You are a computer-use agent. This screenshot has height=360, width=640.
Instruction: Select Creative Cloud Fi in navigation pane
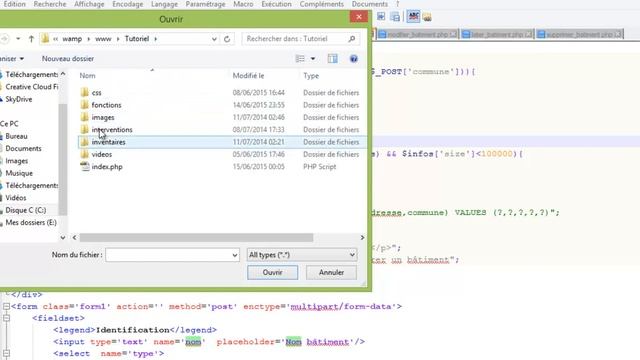point(32,87)
